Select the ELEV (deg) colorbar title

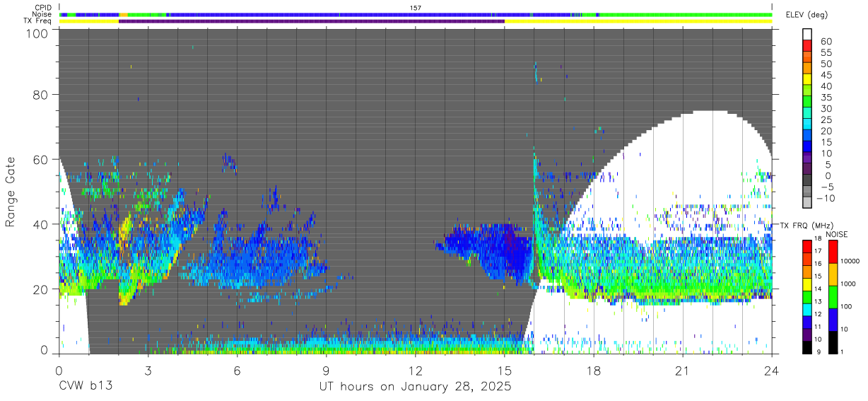click(x=807, y=15)
